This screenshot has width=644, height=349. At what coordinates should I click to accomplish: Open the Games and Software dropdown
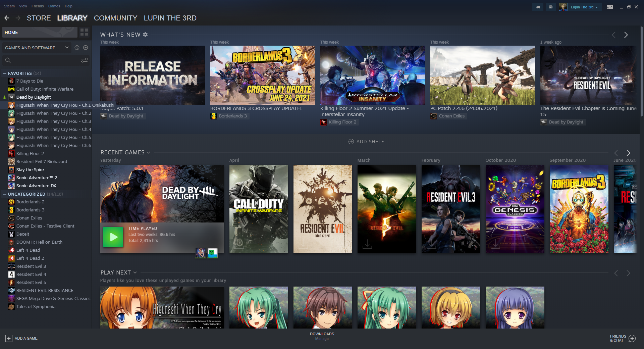click(37, 48)
